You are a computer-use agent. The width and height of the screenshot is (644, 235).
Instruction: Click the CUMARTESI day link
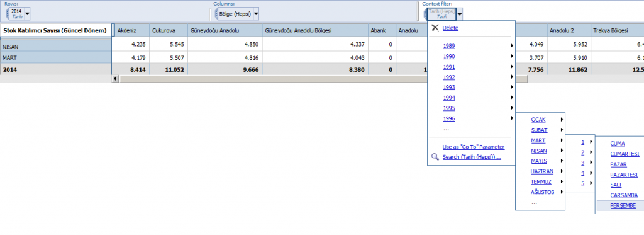625,154
